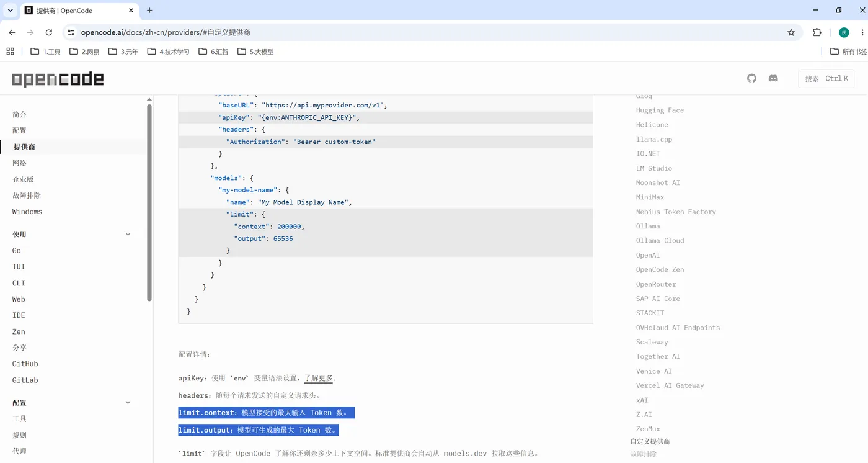Go to 网络 in the sidebar
This screenshot has height=463, width=868.
click(19, 163)
